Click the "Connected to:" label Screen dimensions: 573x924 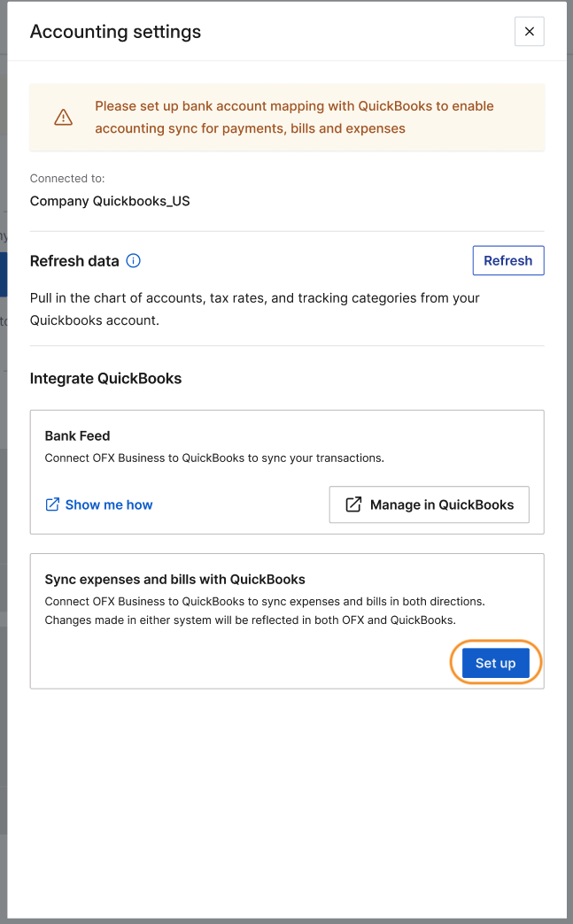click(67, 178)
